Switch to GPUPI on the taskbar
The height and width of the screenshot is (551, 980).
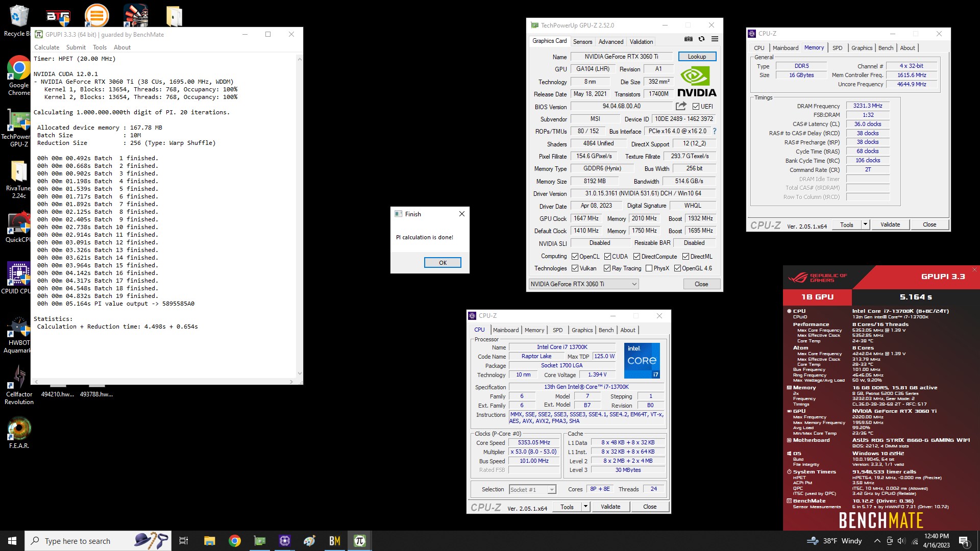(360, 541)
